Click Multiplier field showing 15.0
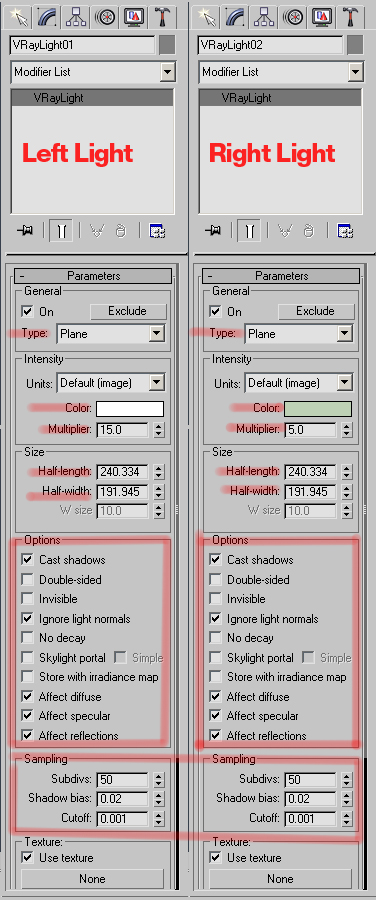 [122, 429]
